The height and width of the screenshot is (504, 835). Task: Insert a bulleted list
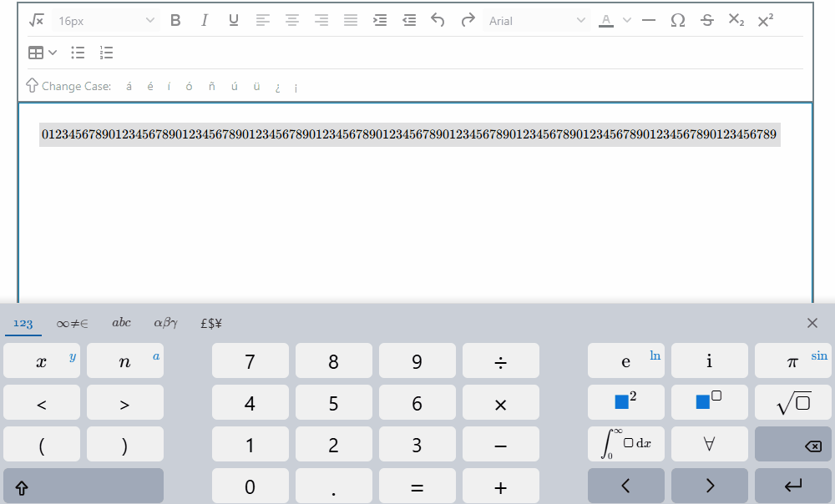coord(78,53)
